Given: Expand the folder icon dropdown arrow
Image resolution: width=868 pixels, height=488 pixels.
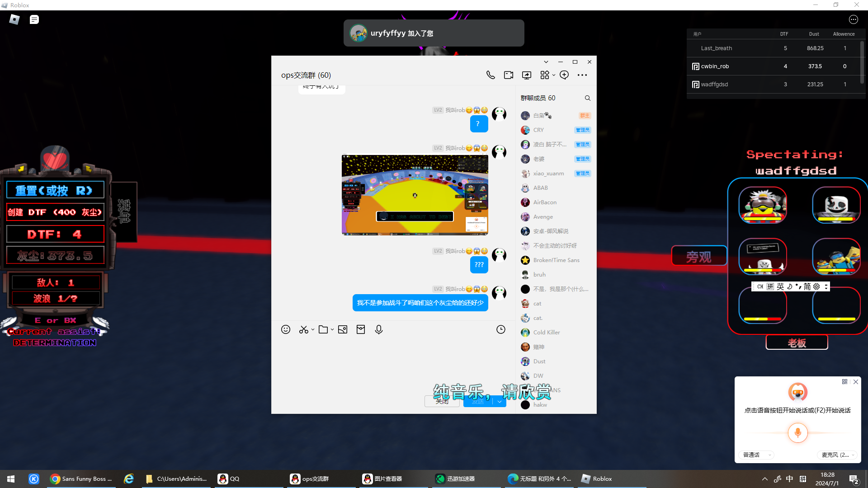Looking at the screenshot, I should [x=332, y=329].
